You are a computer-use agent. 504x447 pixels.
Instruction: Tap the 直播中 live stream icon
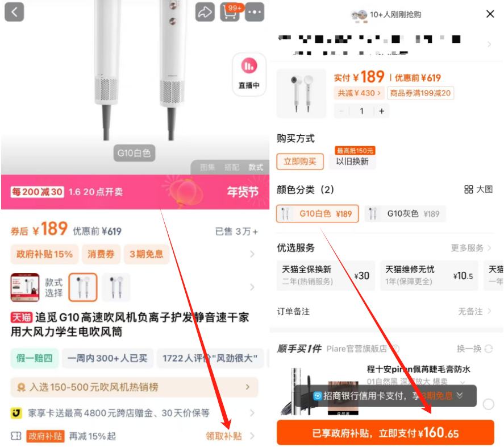tap(249, 74)
